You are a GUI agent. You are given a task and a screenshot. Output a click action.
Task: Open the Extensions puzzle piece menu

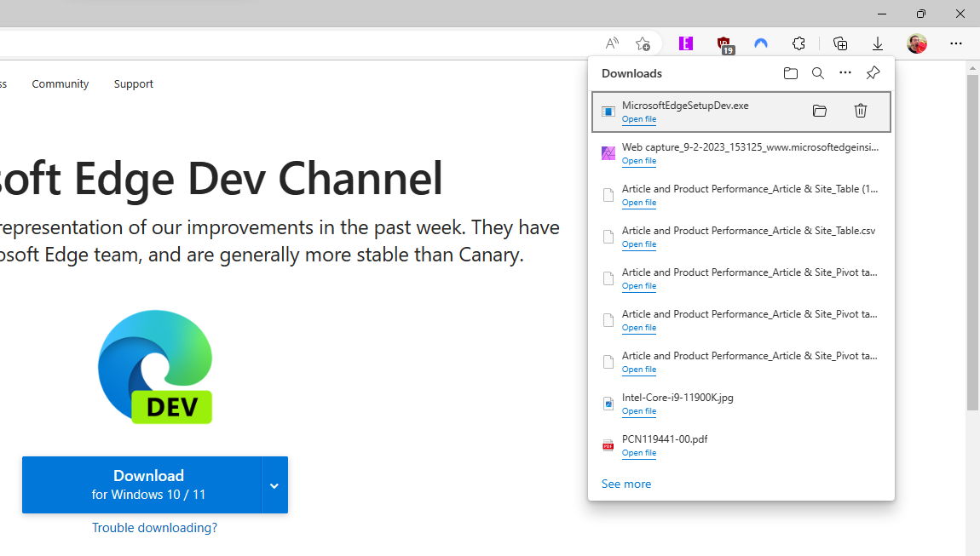[798, 43]
